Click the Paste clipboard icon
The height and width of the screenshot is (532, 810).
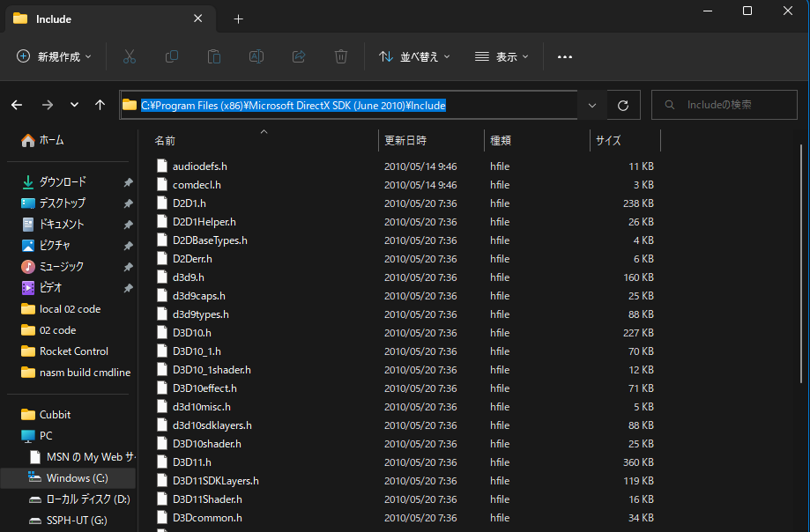(x=214, y=56)
